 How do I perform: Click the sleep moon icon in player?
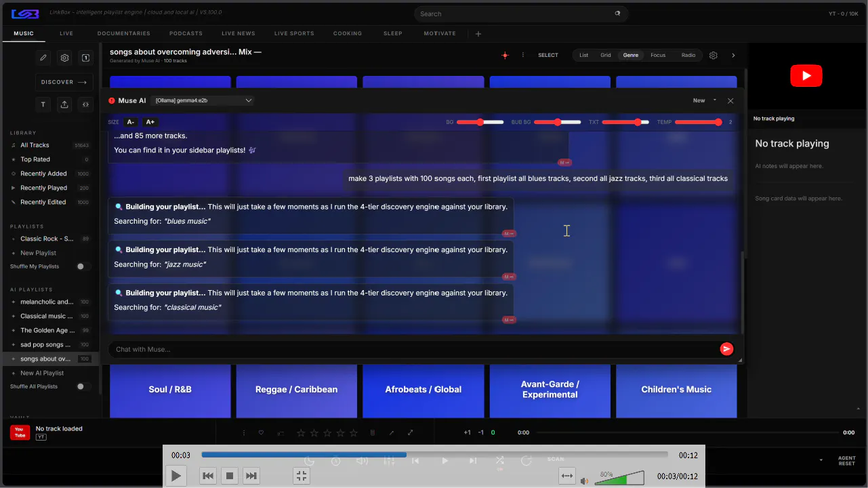click(x=309, y=461)
